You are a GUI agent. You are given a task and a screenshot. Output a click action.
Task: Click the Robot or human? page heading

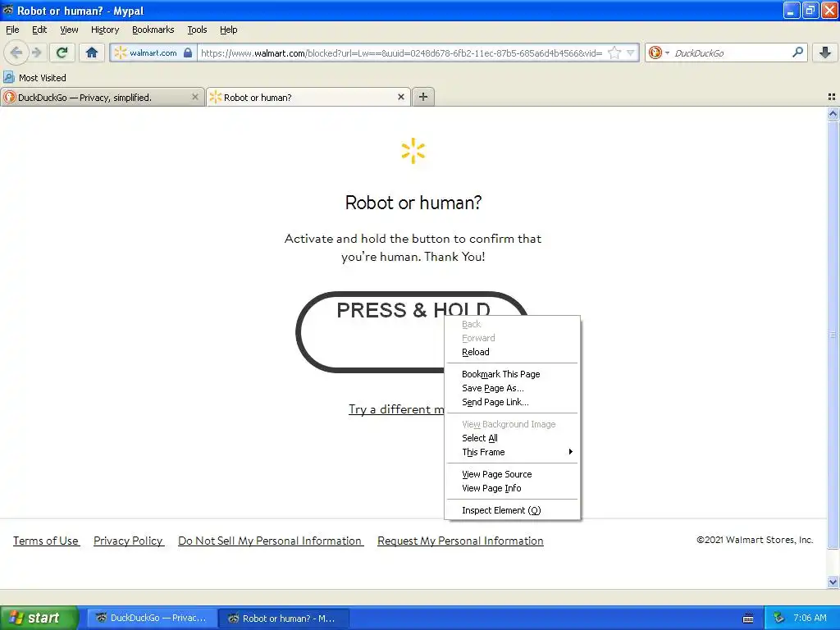point(413,203)
